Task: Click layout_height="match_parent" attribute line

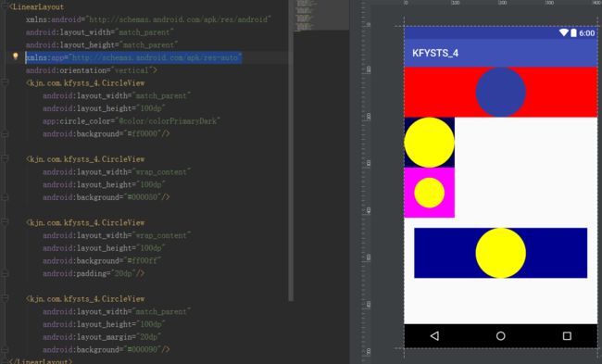Action: coord(102,45)
